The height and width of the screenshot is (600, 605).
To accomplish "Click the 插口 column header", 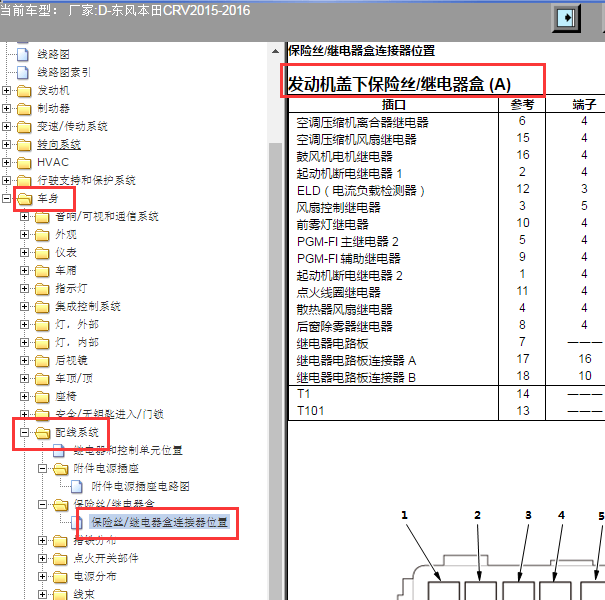I will 394,105.
